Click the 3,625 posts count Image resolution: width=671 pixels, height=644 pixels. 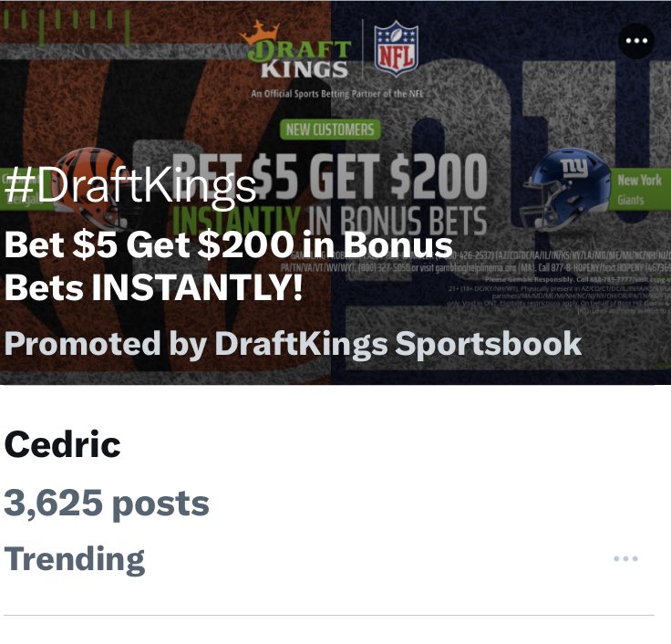click(x=107, y=504)
